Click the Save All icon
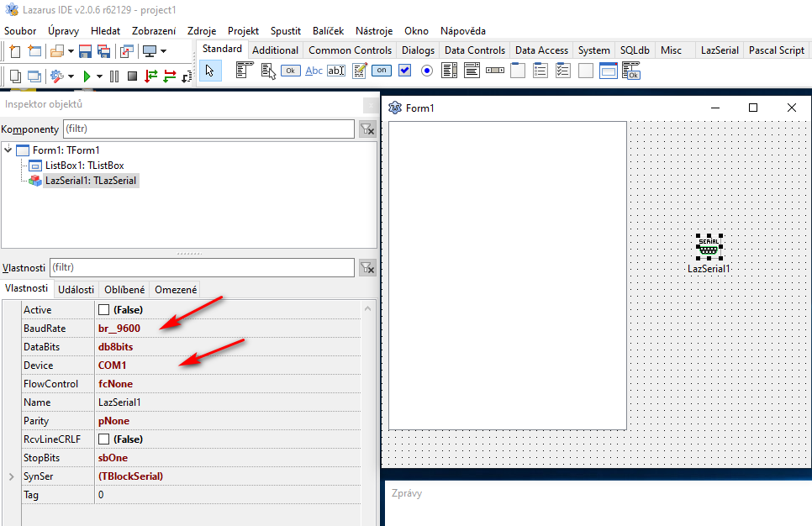Screen dimensions: 812x526 104,51
